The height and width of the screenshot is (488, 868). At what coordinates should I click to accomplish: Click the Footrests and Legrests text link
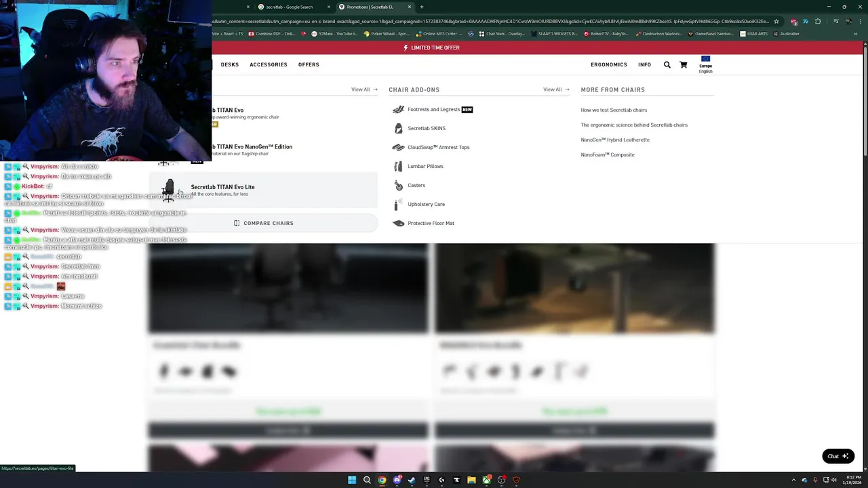[x=434, y=109]
